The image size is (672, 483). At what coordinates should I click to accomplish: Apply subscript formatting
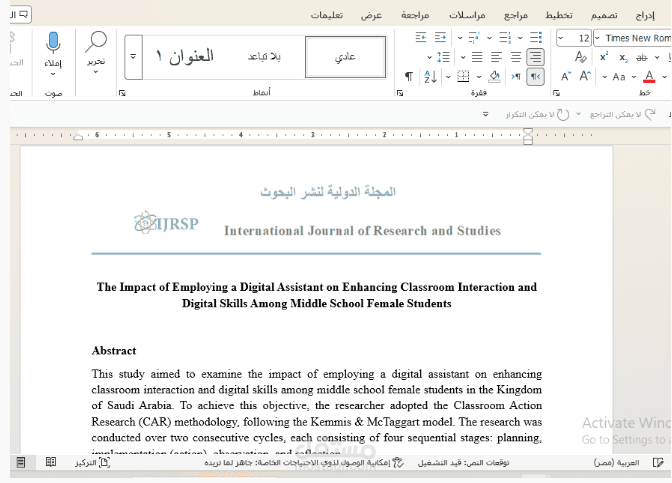624,57
